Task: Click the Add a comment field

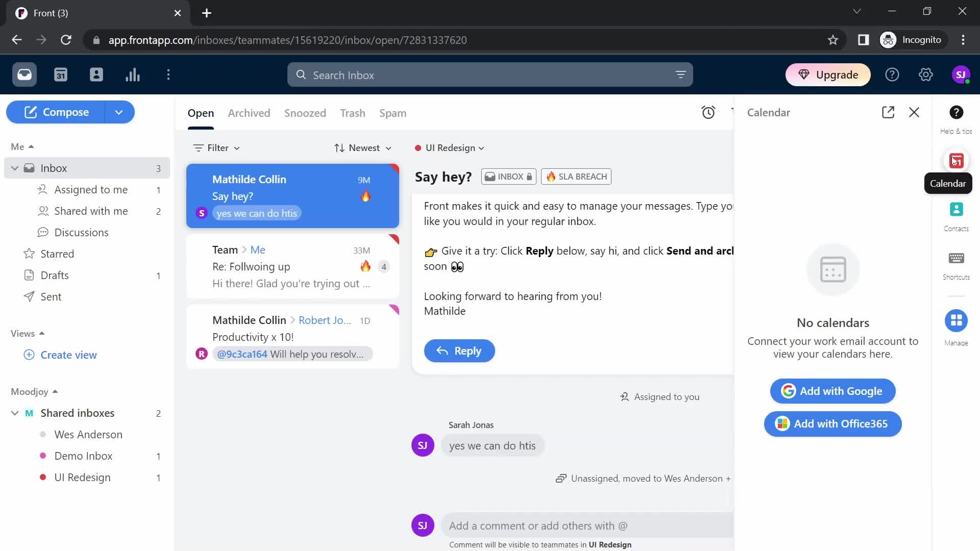Action: pyautogui.click(x=587, y=526)
